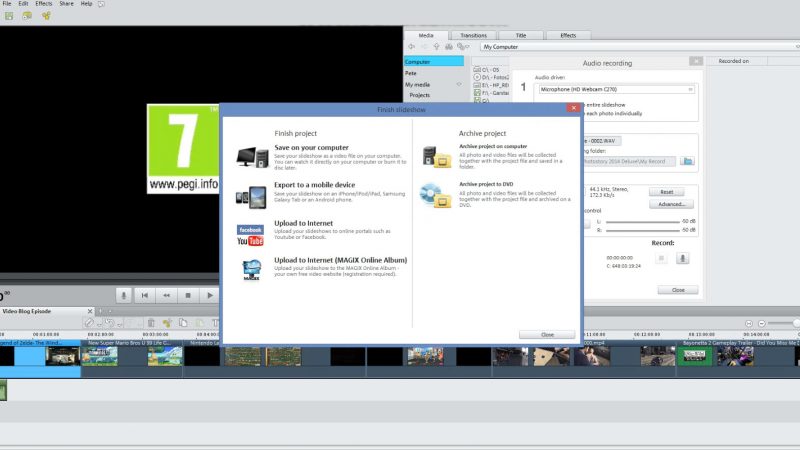Click the pencil icon in timeline toolbar
Image resolution: width=800 pixels, height=450 pixels.
[x=89, y=323]
